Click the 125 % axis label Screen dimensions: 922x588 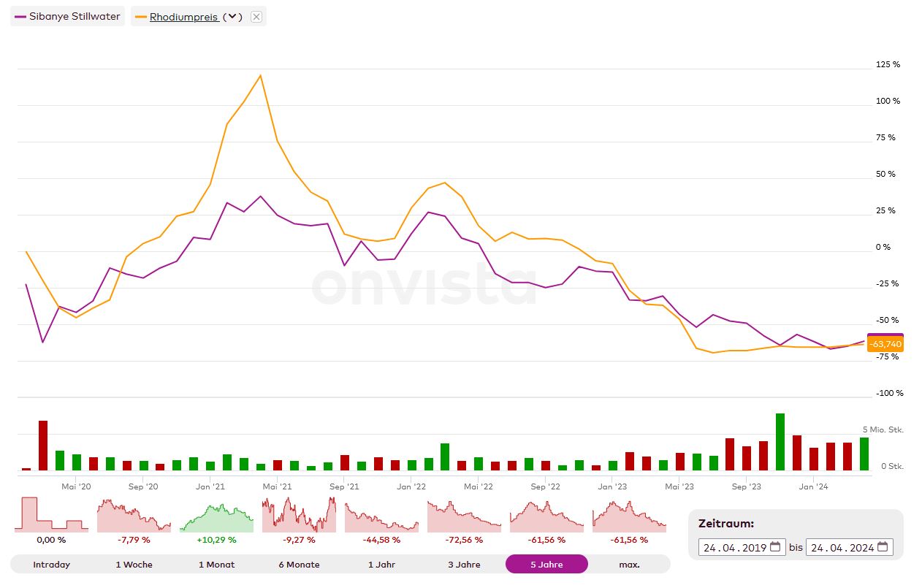click(x=888, y=64)
